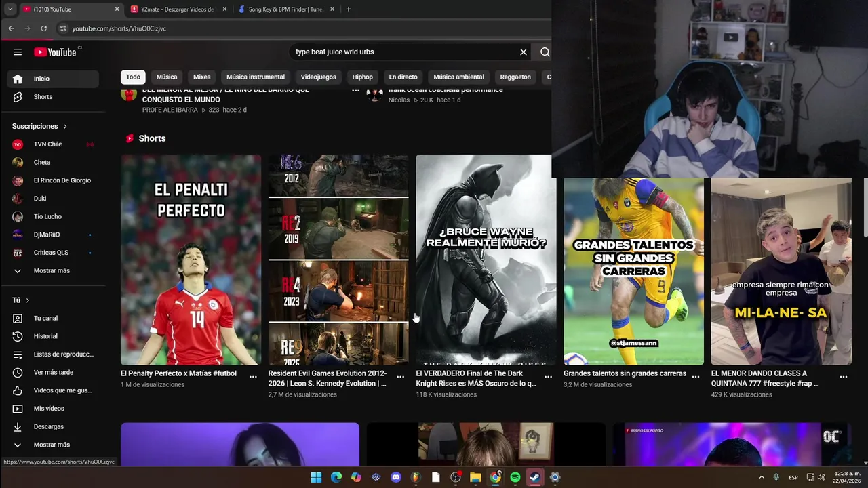The height and width of the screenshot is (488, 868).
Task: Select the Hiphop chip
Action: pyautogui.click(x=363, y=77)
